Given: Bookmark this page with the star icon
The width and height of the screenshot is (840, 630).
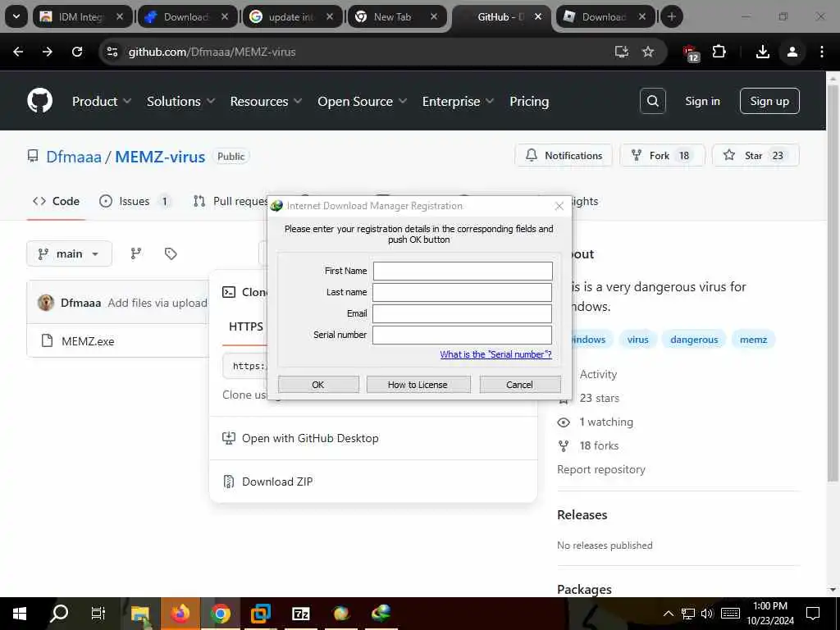Looking at the screenshot, I should (648, 52).
